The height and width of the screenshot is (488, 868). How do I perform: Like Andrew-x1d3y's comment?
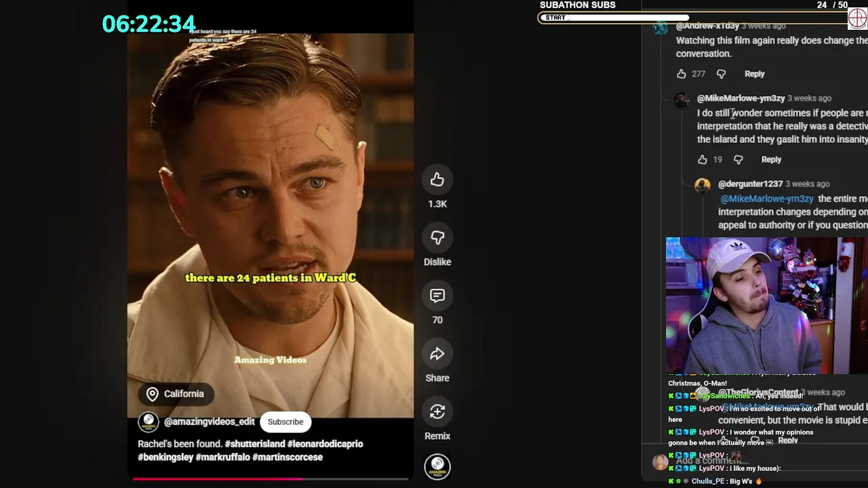(x=682, y=74)
